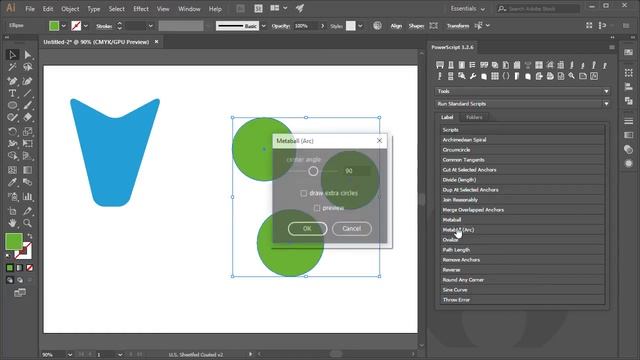Open the Transform panel link
This screenshot has width=640, height=360.
[458, 26]
